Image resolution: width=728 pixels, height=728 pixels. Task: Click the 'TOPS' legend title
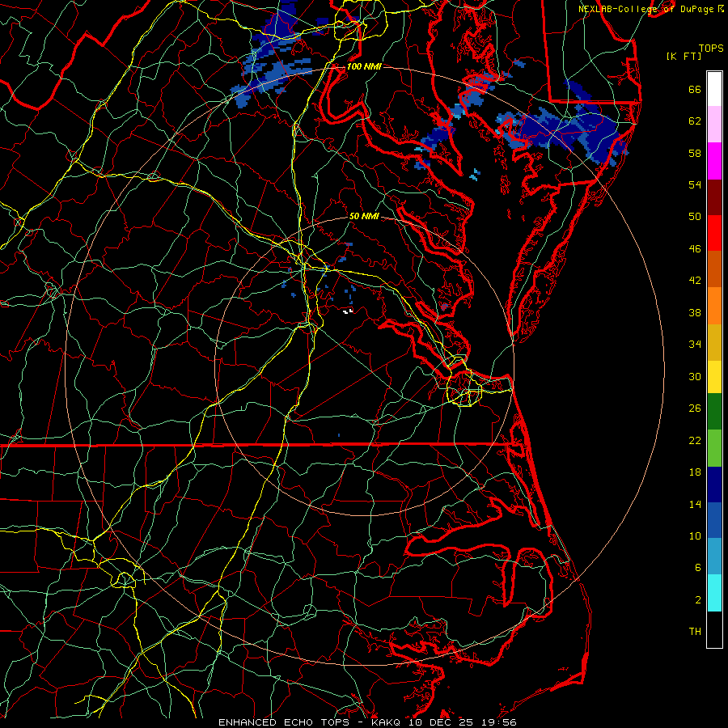coord(711,48)
